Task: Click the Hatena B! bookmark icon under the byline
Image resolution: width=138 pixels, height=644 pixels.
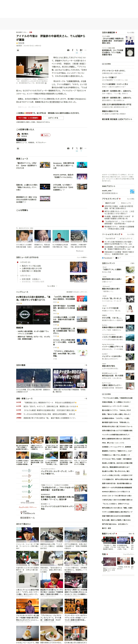Action: pos(81,50)
